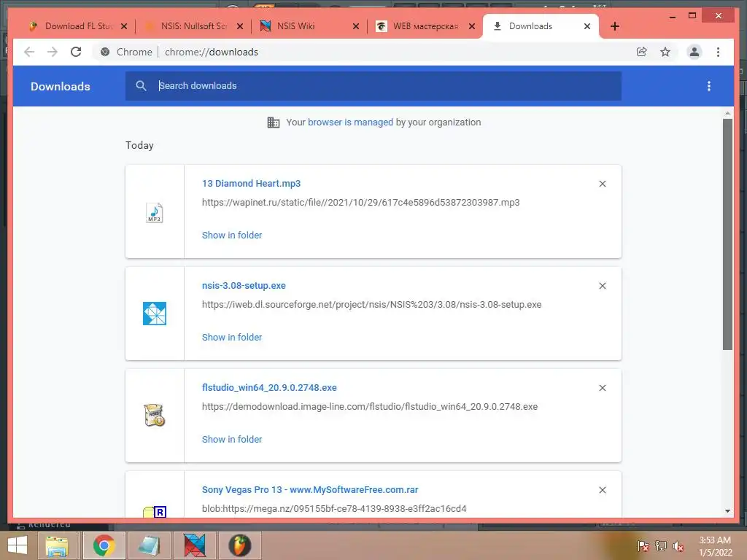Screen dimensions: 747x560
Task: Go forward using the browser forward arrow
Action: (x=53, y=52)
